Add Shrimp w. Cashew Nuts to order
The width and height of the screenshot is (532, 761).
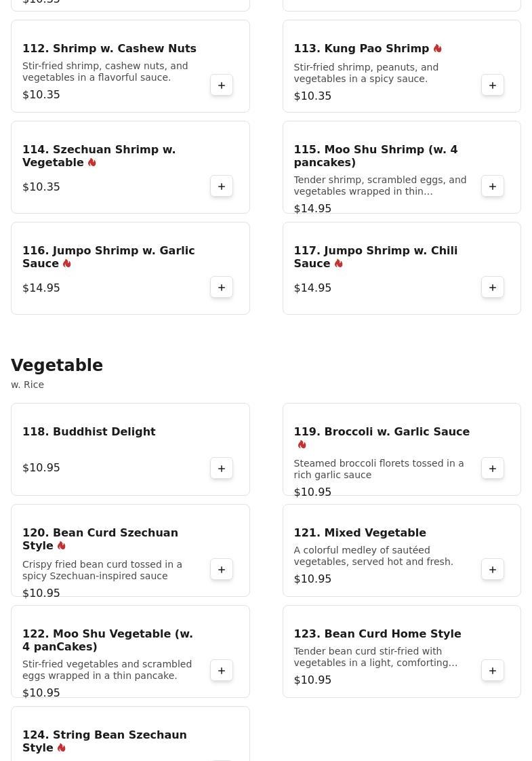[x=222, y=85]
